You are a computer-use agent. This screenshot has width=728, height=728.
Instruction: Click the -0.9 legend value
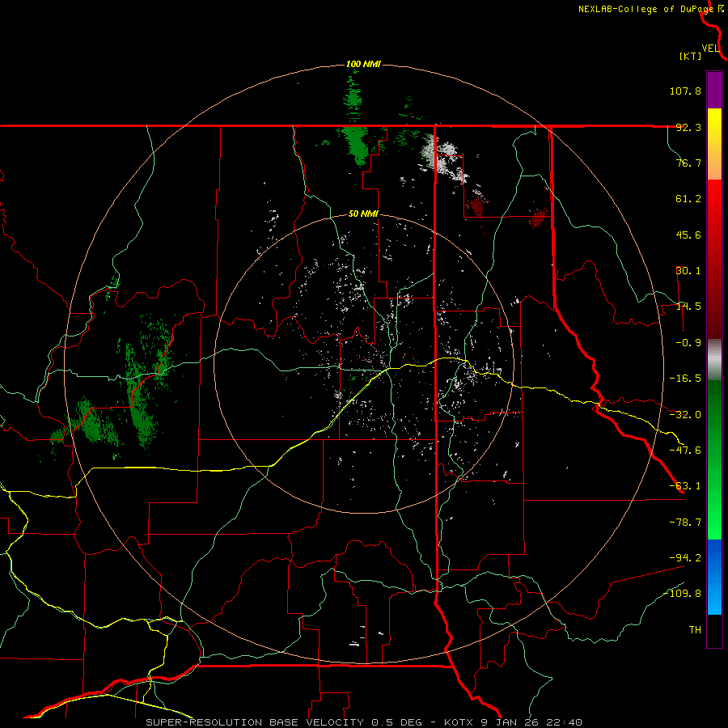tap(688, 343)
